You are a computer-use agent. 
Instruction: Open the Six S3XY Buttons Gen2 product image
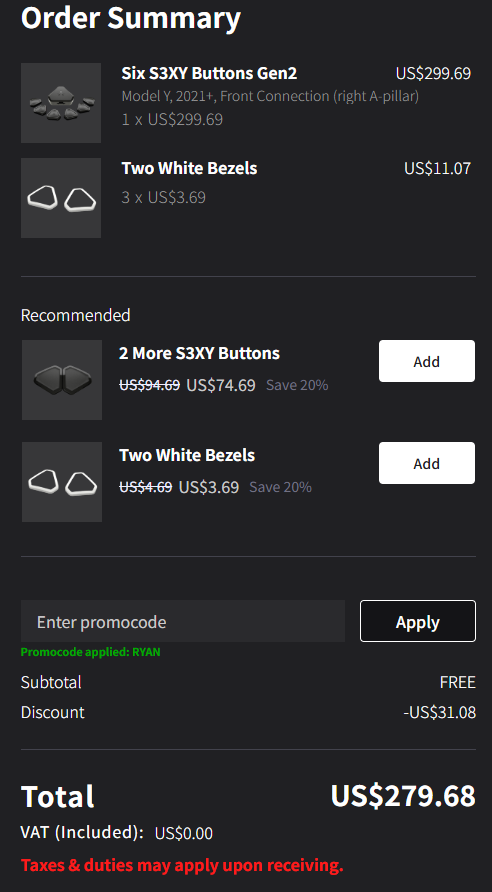pos(61,103)
